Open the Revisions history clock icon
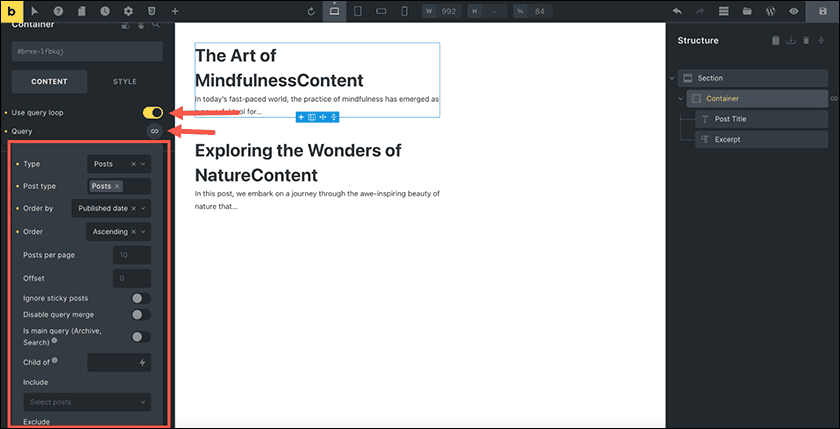The height and width of the screenshot is (429, 840). point(104,11)
